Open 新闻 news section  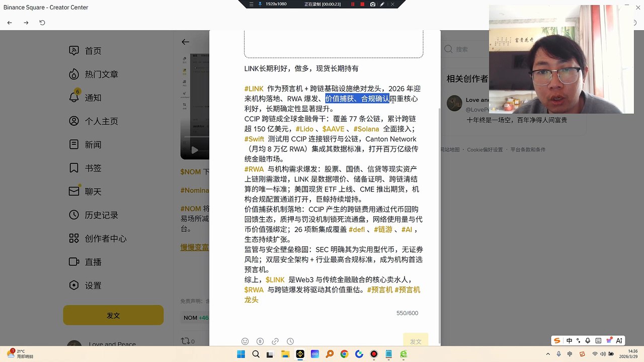pyautogui.click(x=85, y=145)
